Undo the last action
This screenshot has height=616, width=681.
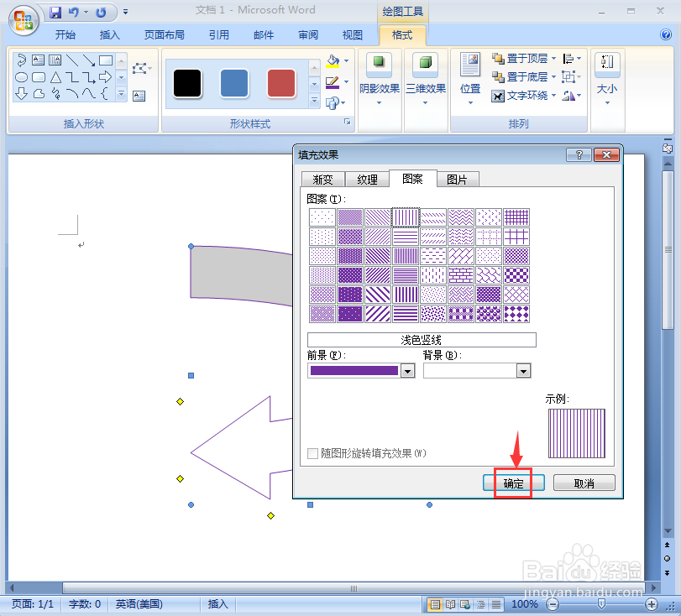tap(74, 12)
